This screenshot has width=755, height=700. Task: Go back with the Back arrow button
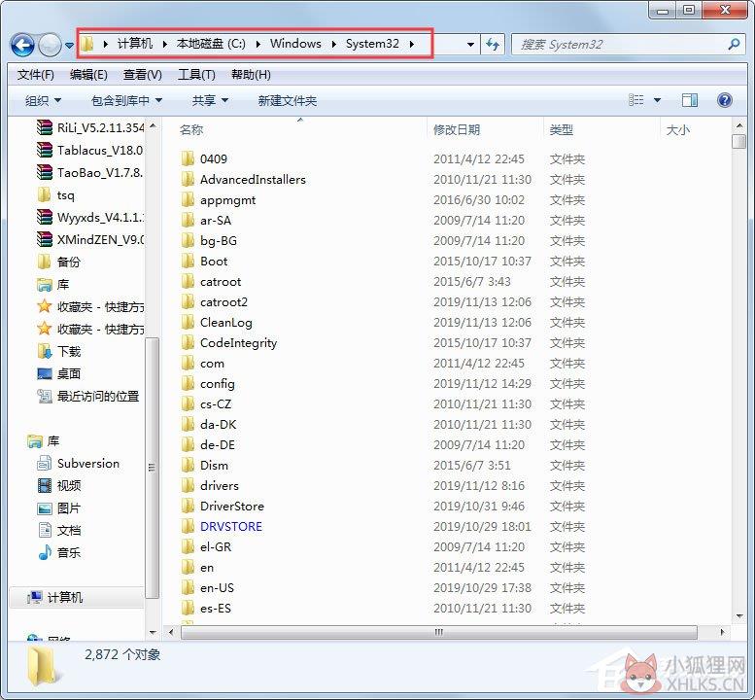22,46
